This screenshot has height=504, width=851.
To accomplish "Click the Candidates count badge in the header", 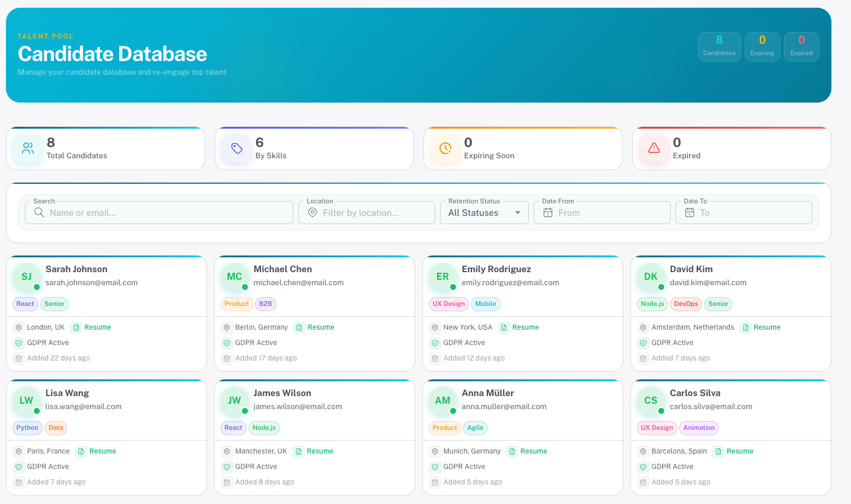I will 719,46.
